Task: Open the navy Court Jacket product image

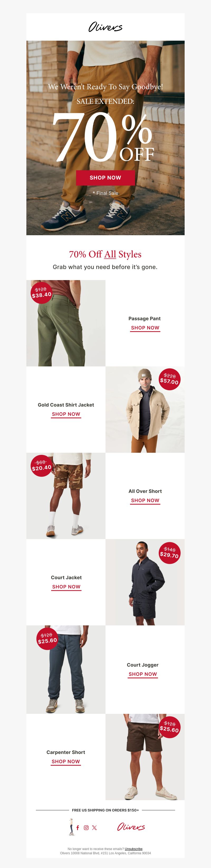Action: (x=145, y=582)
